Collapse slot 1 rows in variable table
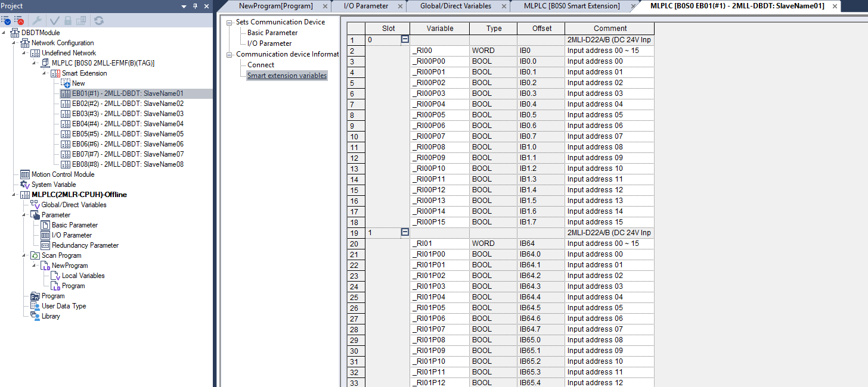This screenshot has width=868, height=387. (x=405, y=232)
